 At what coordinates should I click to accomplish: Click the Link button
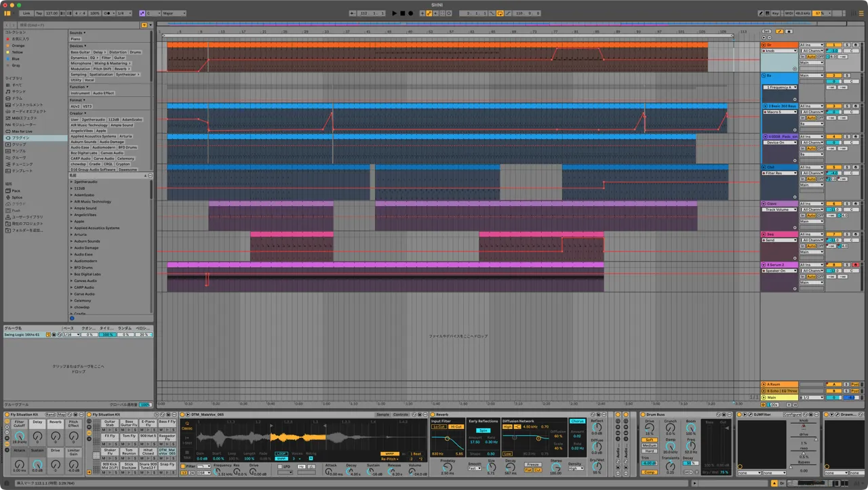[x=26, y=13]
